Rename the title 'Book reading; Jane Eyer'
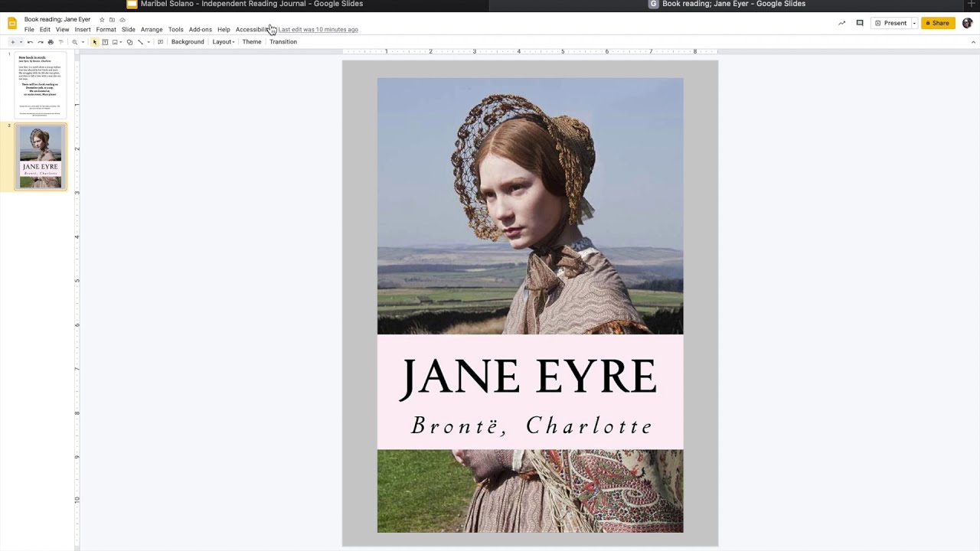Screen dimensions: 980x551 point(57,20)
